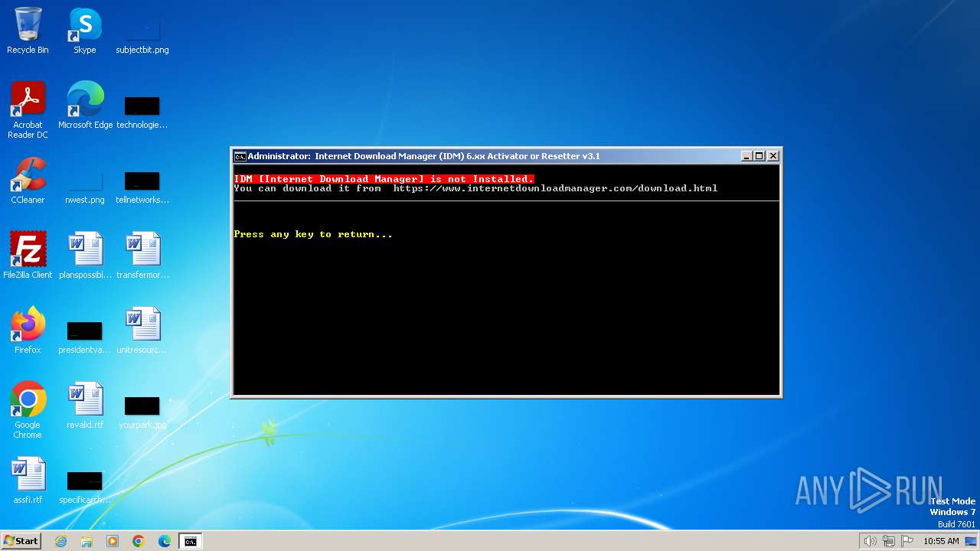
Task: Open the network icon in system tray
Action: pos(889,541)
